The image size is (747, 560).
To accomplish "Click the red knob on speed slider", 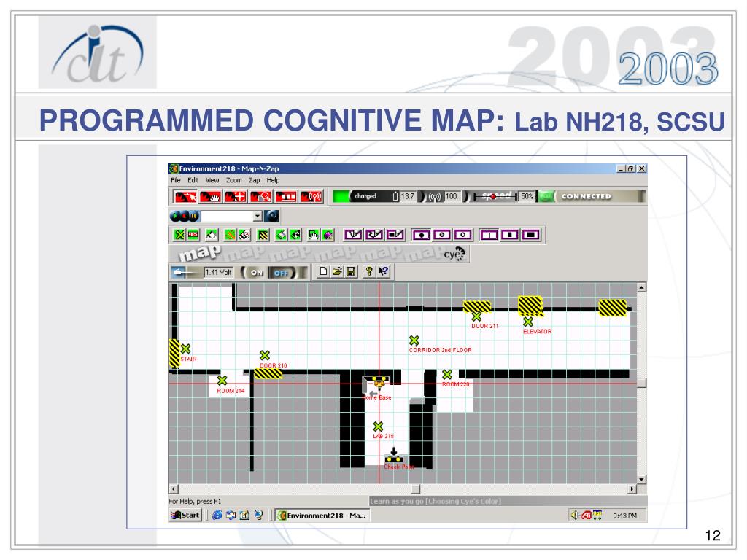I will pos(494,196).
